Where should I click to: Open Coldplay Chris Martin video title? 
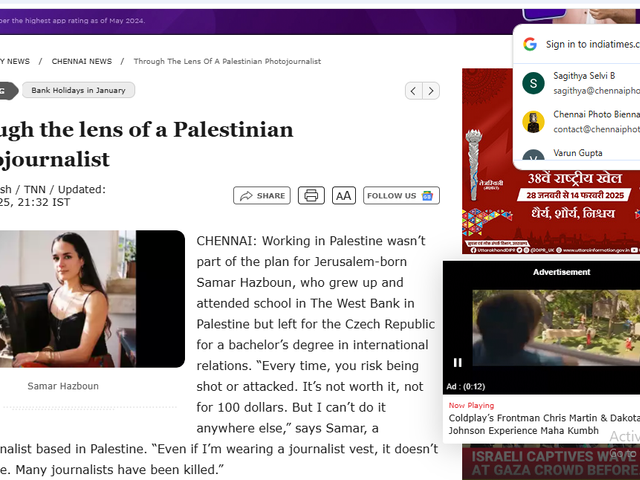click(540, 424)
